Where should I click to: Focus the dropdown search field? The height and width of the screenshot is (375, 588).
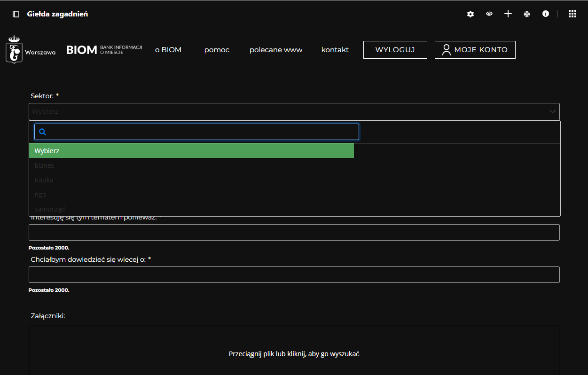tap(202, 132)
